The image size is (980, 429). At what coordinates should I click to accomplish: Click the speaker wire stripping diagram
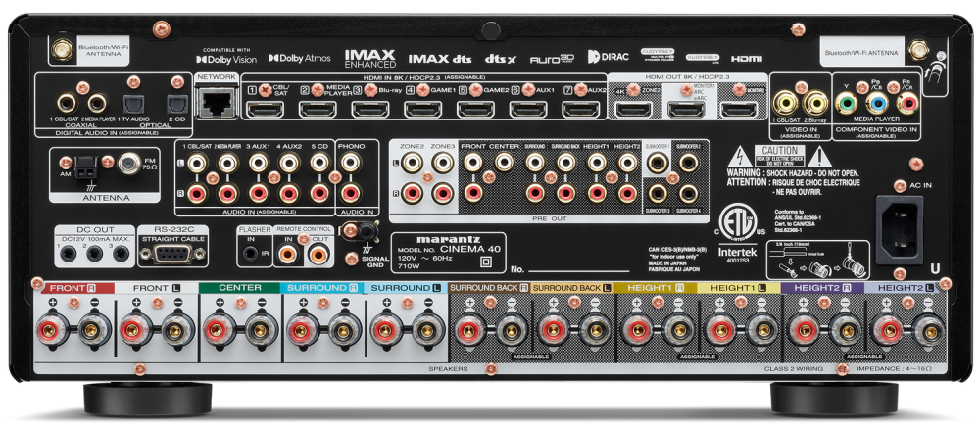pos(817,261)
